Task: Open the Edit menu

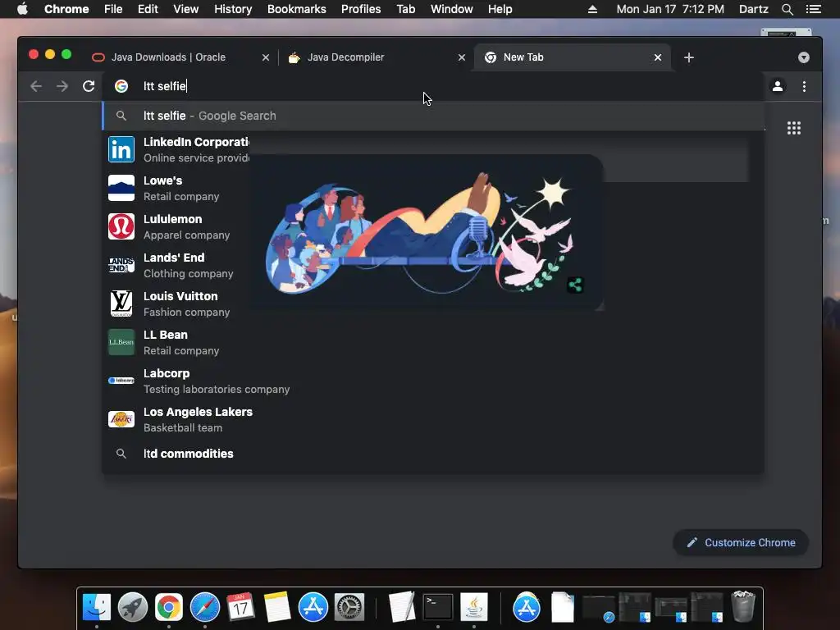Action: tap(148, 9)
